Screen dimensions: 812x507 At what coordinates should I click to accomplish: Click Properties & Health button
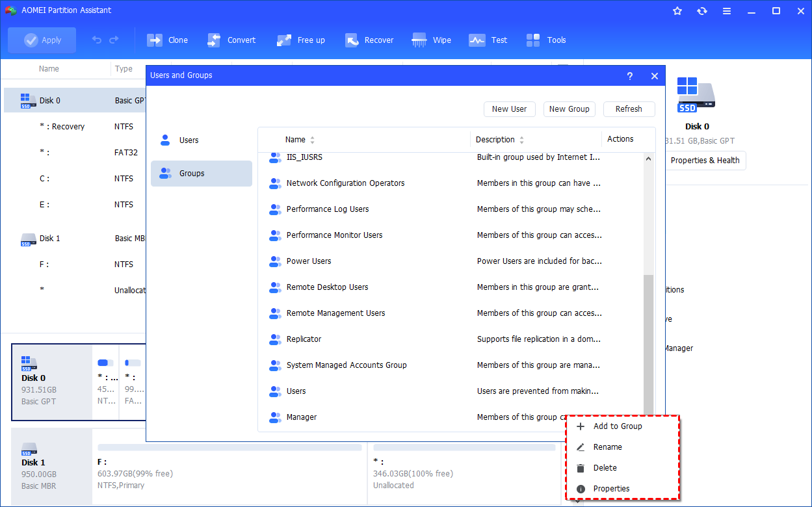click(x=705, y=161)
